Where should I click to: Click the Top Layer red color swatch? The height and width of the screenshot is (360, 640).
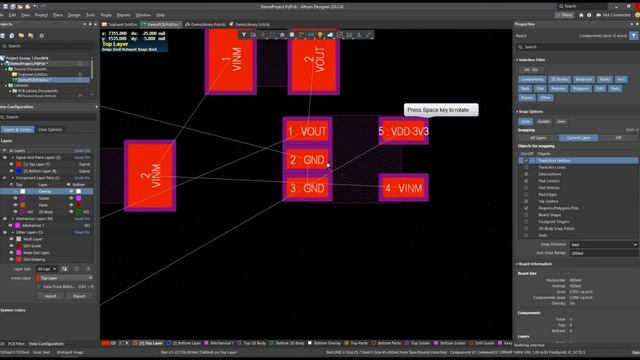coord(19,164)
